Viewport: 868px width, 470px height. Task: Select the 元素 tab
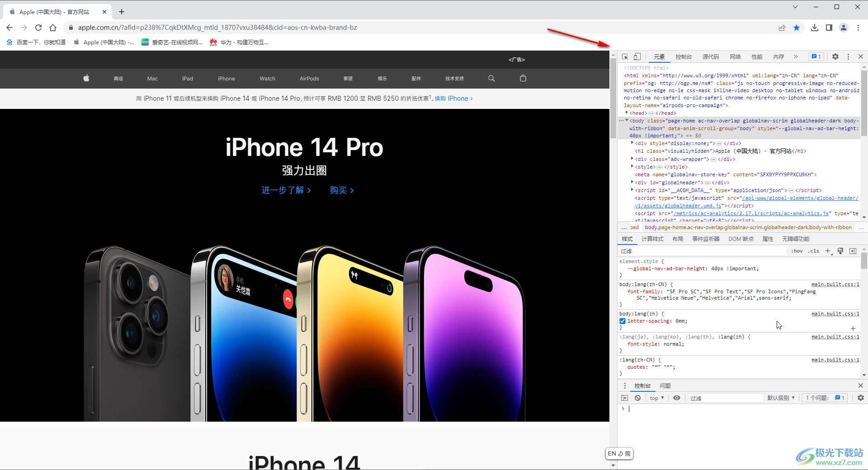pyautogui.click(x=659, y=56)
